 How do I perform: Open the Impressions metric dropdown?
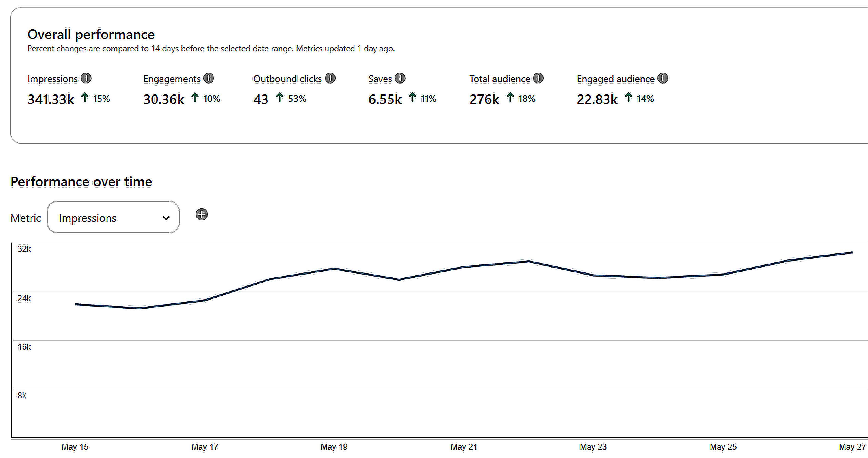pos(113,218)
